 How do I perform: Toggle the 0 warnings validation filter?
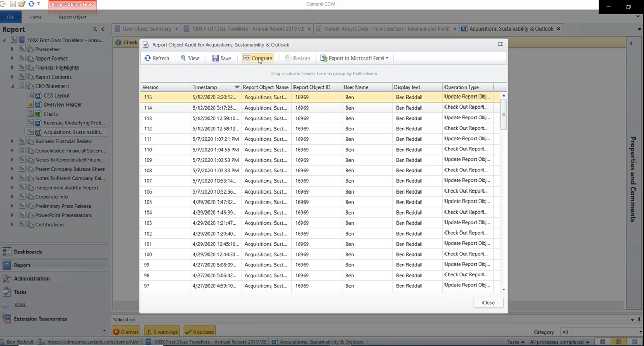pos(162,332)
